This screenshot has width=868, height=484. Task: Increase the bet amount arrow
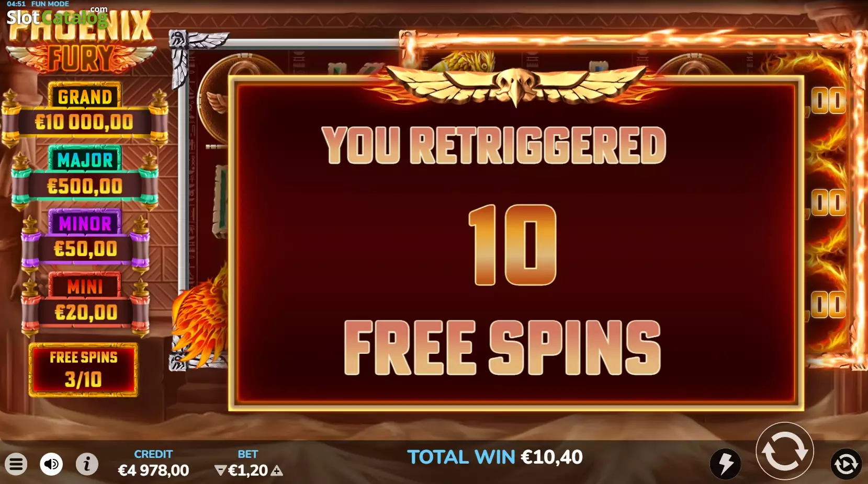(x=277, y=471)
